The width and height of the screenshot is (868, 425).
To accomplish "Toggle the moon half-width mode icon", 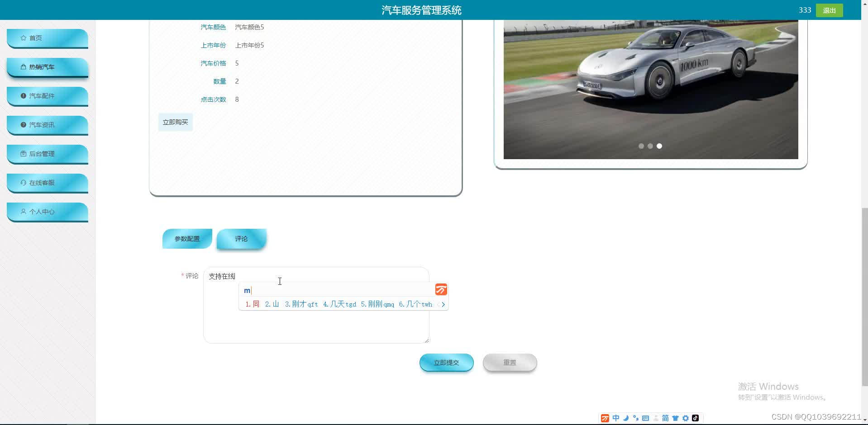I will point(626,418).
